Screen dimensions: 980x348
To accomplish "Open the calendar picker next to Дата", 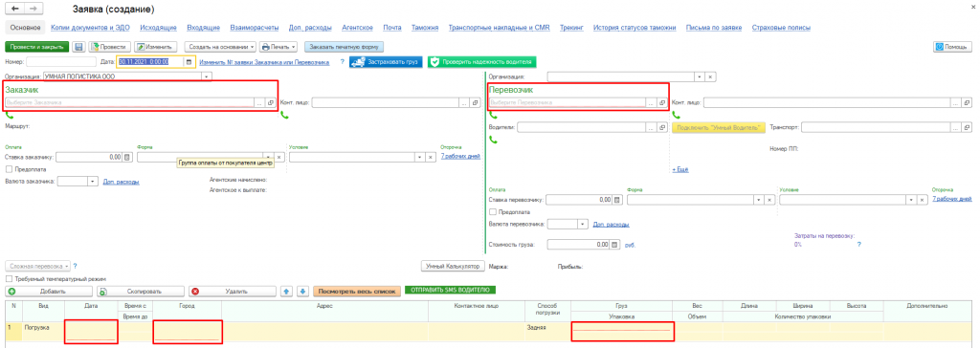I will [x=189, y=62].
